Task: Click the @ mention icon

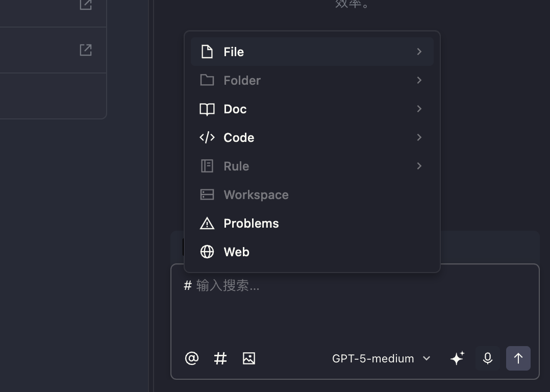Action: [191, 358]
